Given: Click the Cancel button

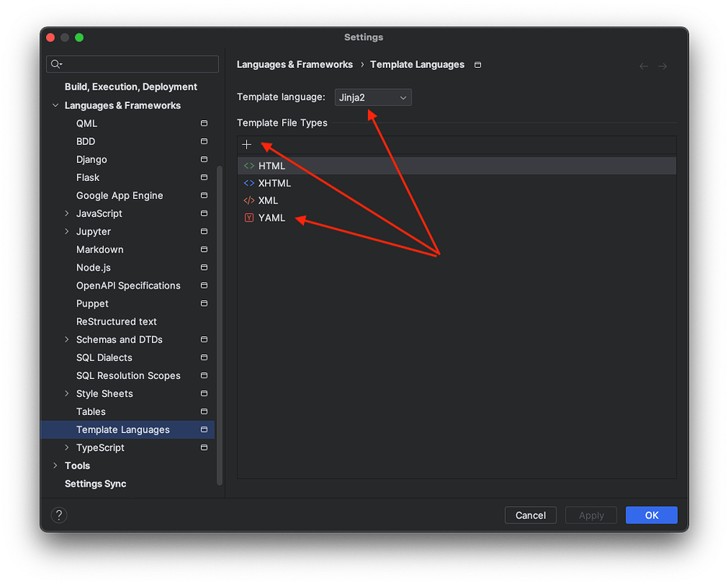Looking at the screenshot, I should [x=530, y=515].
